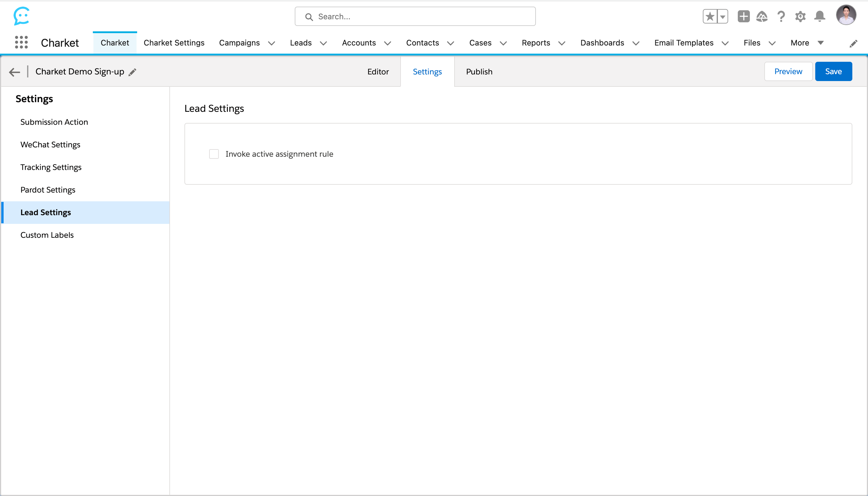868x496 pixels.
Task: Expand the Email Templates tab chevron
Action: [725, 43]
